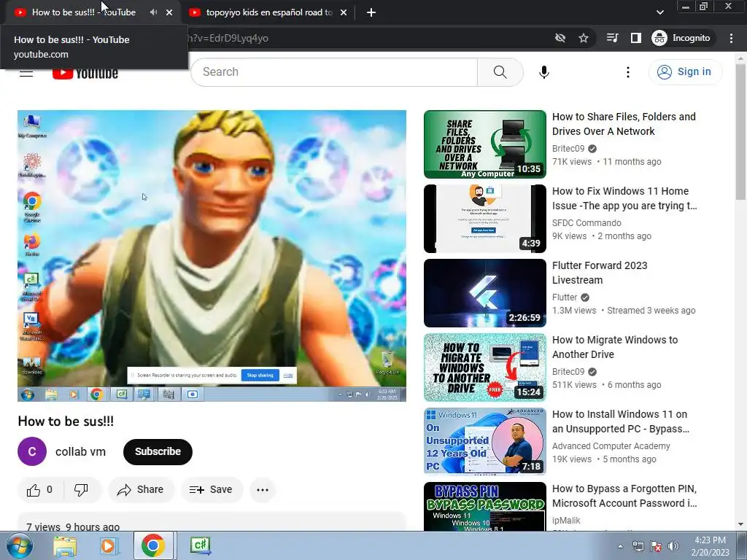Open a new tab with plus button
747x560 pixels.
click(371, 12)
